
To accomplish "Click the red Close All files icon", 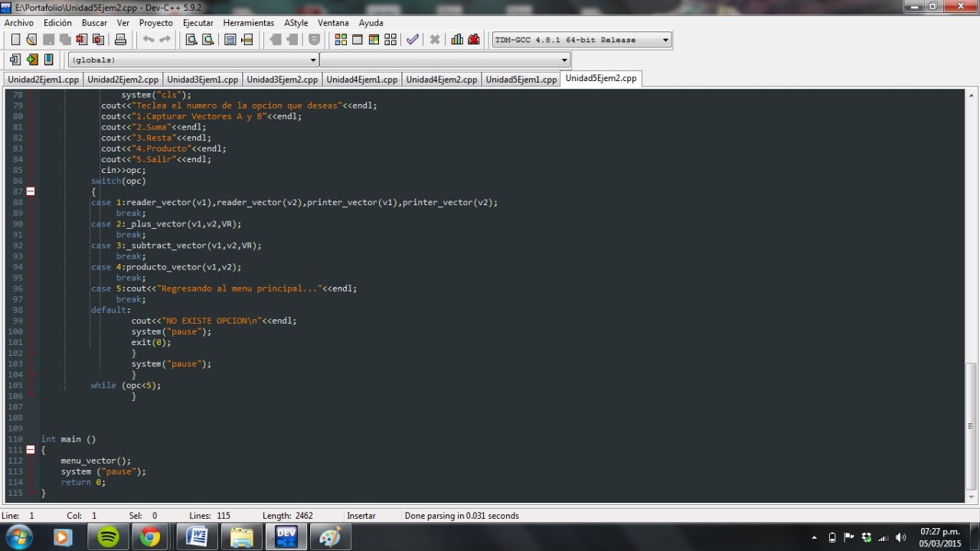I will [x=98, y=40].
